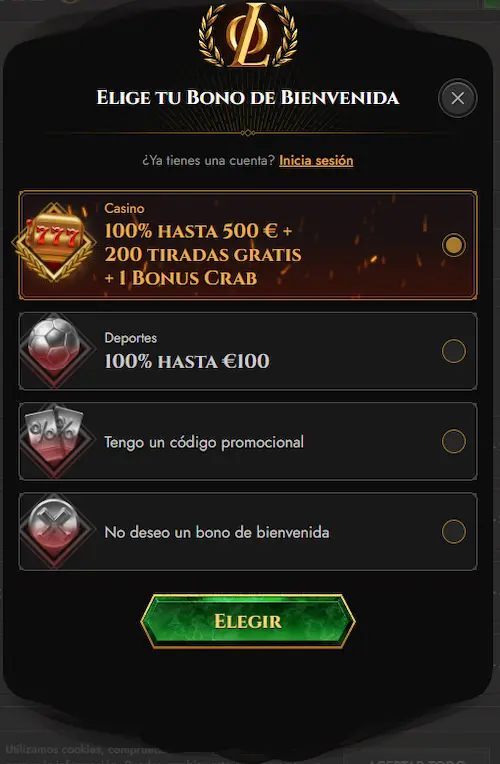
Task: Select the Casino 100% hasta 500 € radio button
Action: (454, 245)
